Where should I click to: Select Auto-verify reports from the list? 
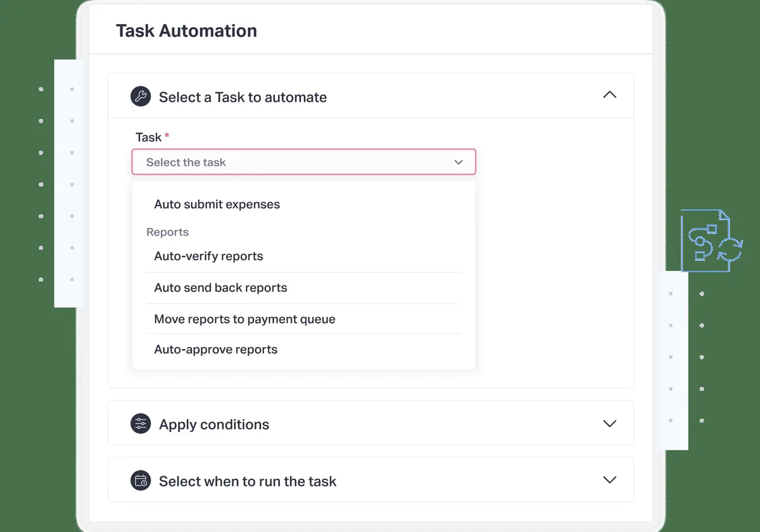pos(208,256)
